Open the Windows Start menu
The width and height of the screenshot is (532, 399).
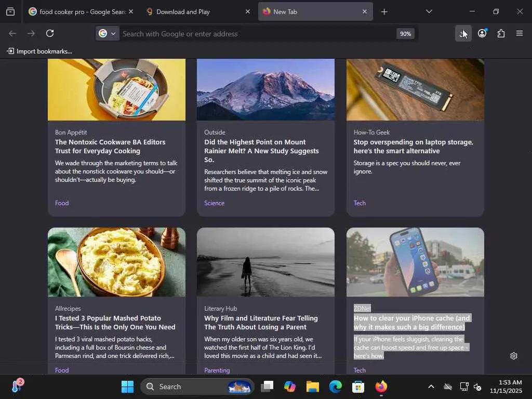click(x=128, y=387)
